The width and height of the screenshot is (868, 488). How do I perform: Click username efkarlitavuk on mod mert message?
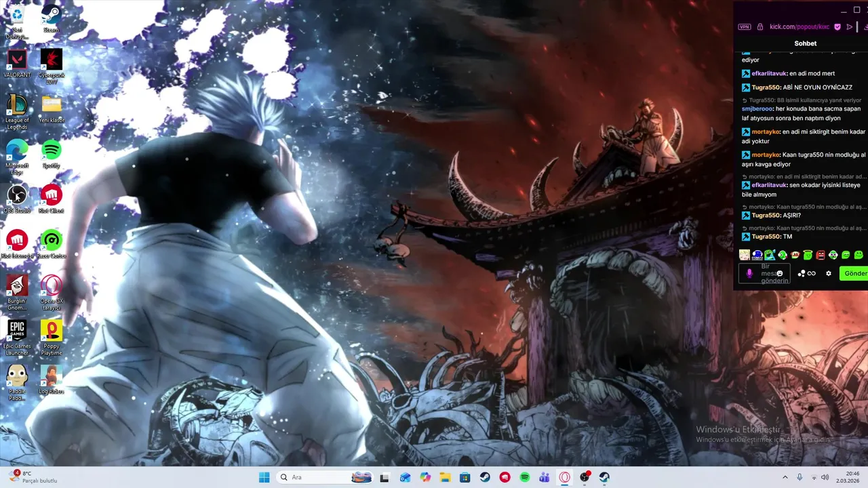[x=769, y=73]
